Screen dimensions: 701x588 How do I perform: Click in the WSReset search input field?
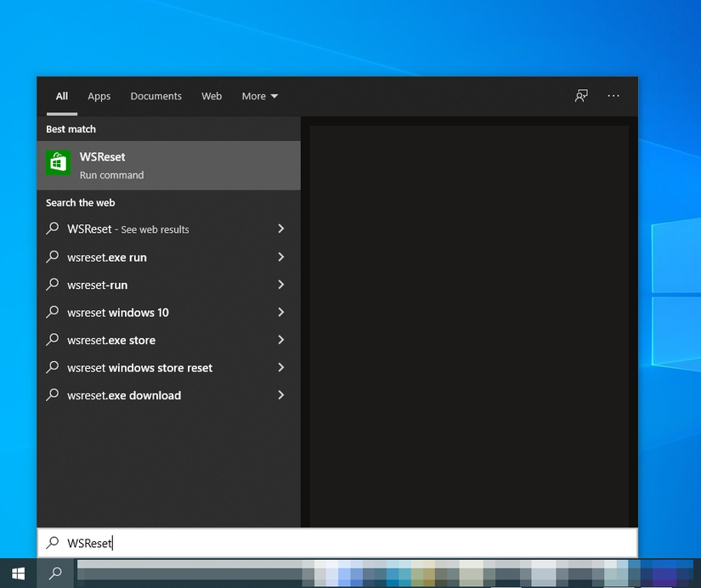click(x=337, y=543)
